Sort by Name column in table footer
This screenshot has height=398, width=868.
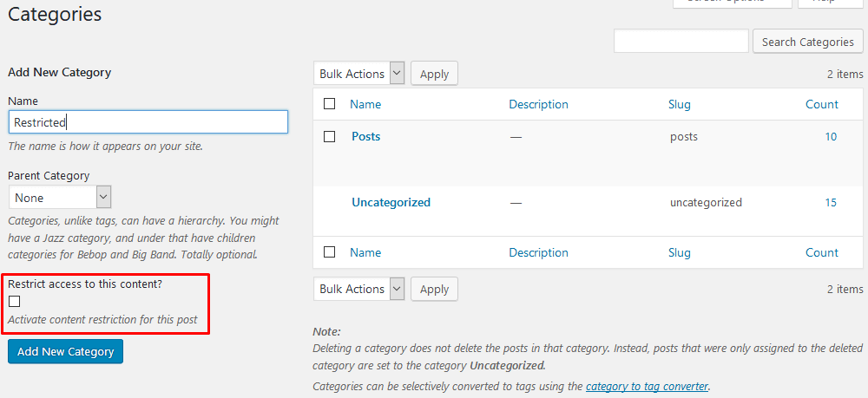(x=365, y=252)
